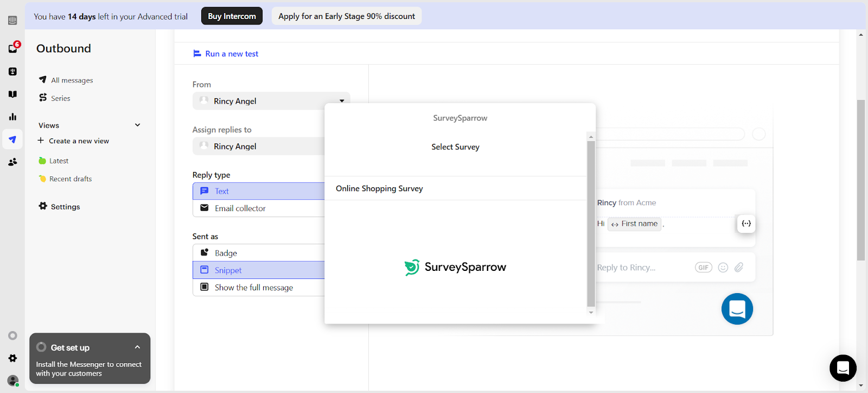Open the Intercom Messenger chat bubble

pyautogui.click(x=843, y=369)
